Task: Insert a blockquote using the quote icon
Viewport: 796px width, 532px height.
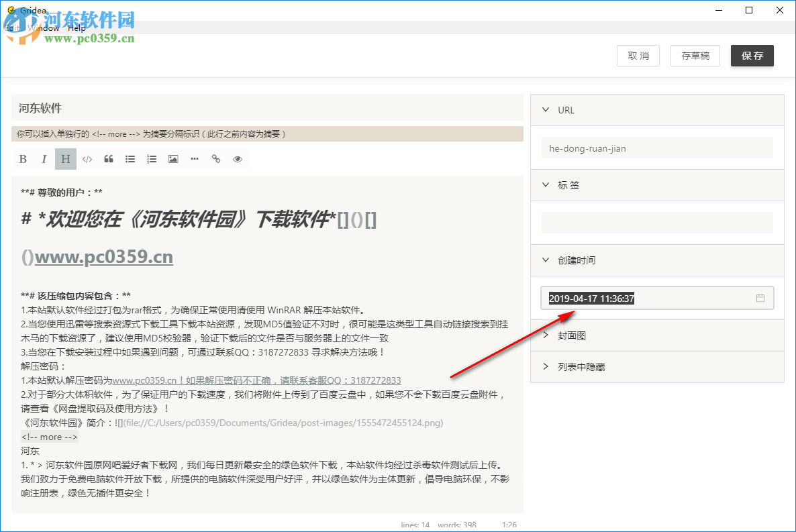Action: [x=109, y=159]
